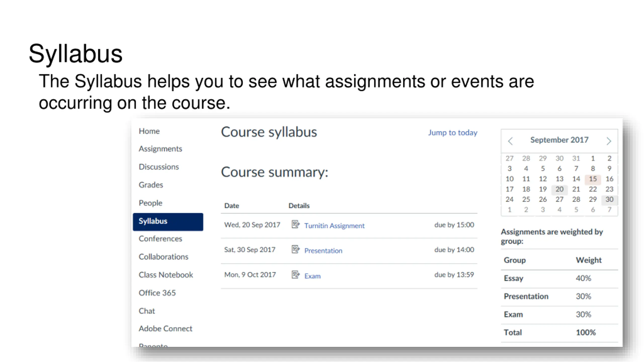644x362 pixels.
Task: Open Assignments in course navigation
Action: click(x=160, y=149)
